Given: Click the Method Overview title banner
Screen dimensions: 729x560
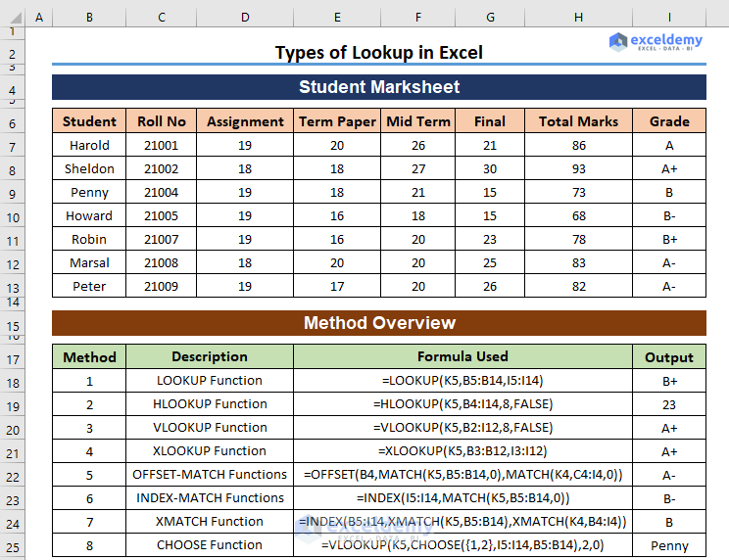Looking at the screenshot, I should pyautogui.click(x=378, y=323).
